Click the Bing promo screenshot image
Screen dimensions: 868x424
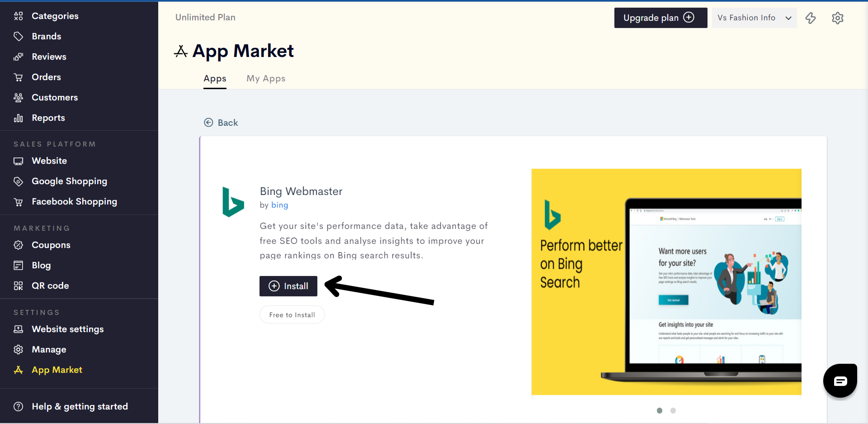pyautogui.click(x=666, y=281)
